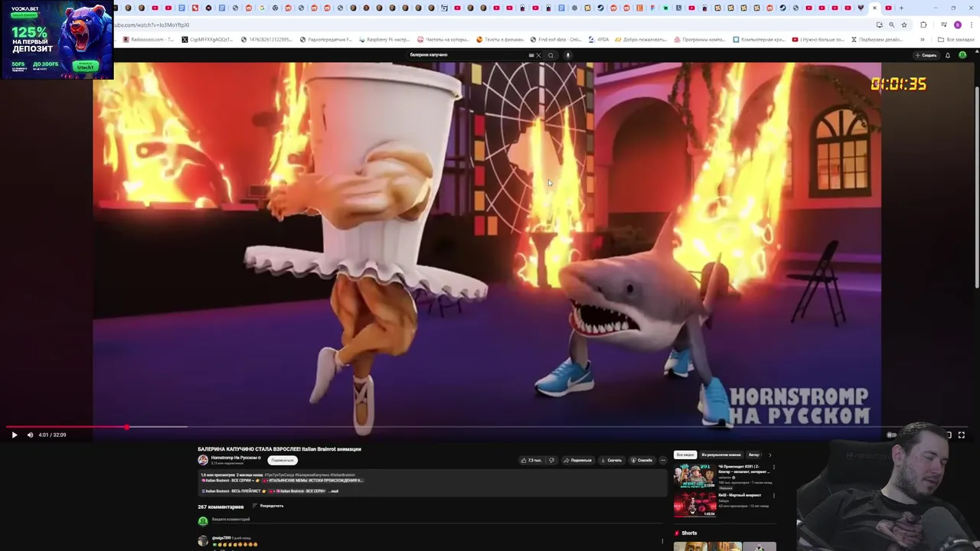Open the Hornstromp На Русском channel name link
Image resolution: width=980 pixels, height=551 pixels.
pyautogui.click(x=236, y=458)
